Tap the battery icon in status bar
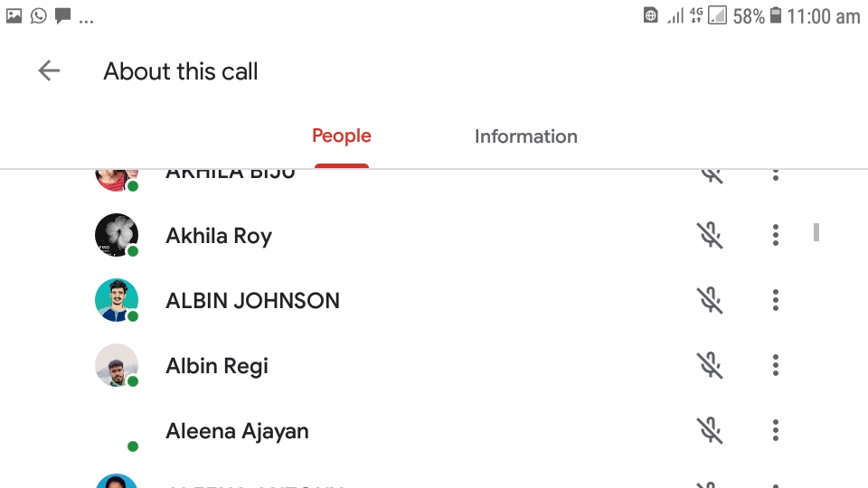This screenshot has height=488, width=868. click(775, 15)
